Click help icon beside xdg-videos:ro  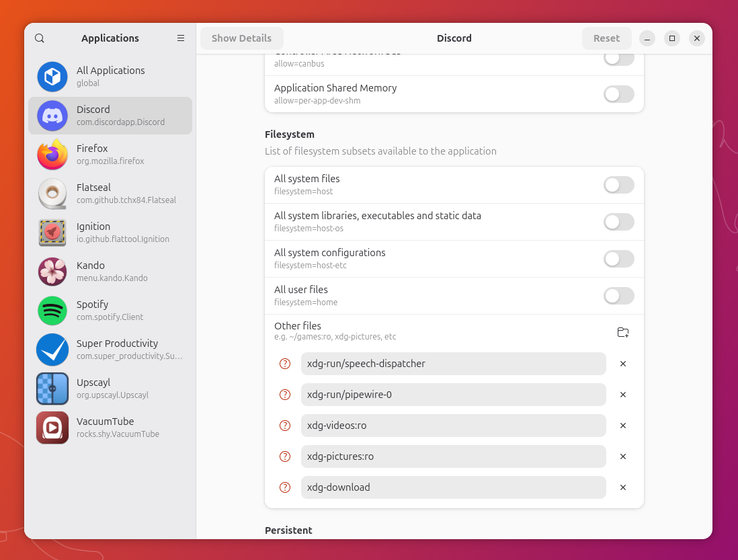(285, 426)
